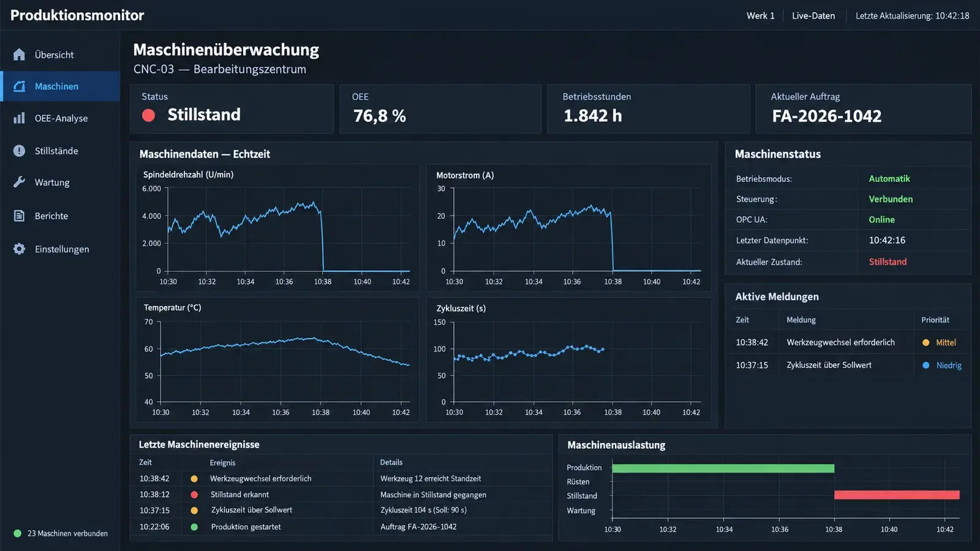Image resolution: width=980 pixels, height=551 pixels.
Task: Click the Steuerung value Verbunden
Action: click(x=891, y=199)
